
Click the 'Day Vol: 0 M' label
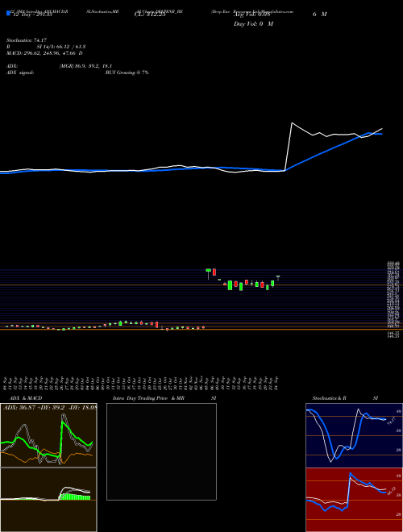[x=253, y=24]
